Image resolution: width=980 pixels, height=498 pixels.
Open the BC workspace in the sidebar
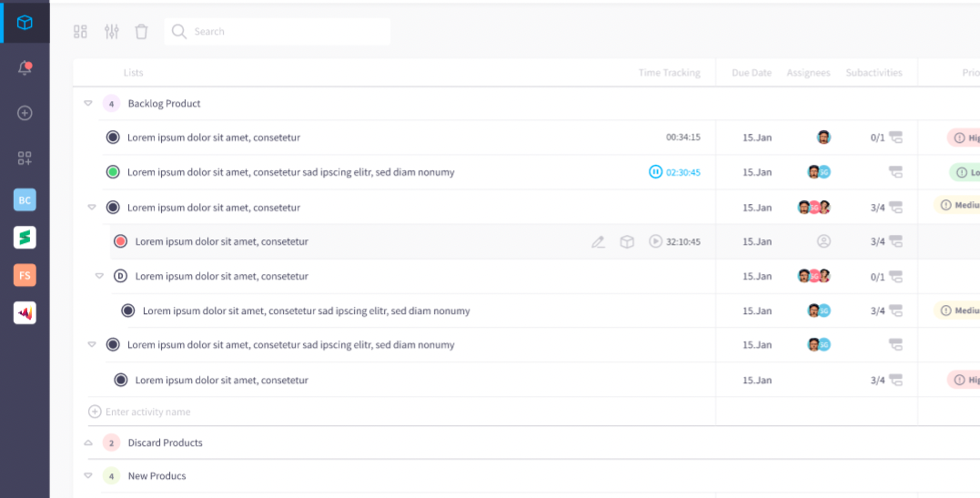tap(25, 200)
